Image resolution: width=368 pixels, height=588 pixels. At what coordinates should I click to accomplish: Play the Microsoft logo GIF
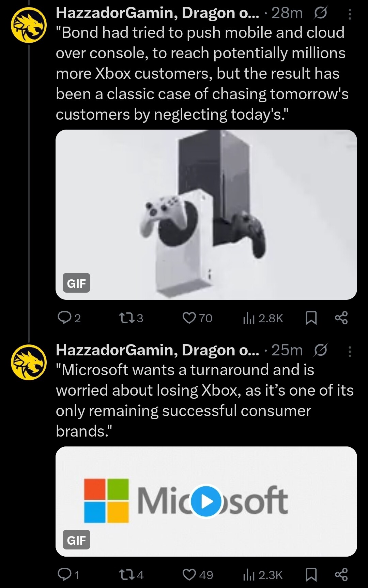coord(206,501)
